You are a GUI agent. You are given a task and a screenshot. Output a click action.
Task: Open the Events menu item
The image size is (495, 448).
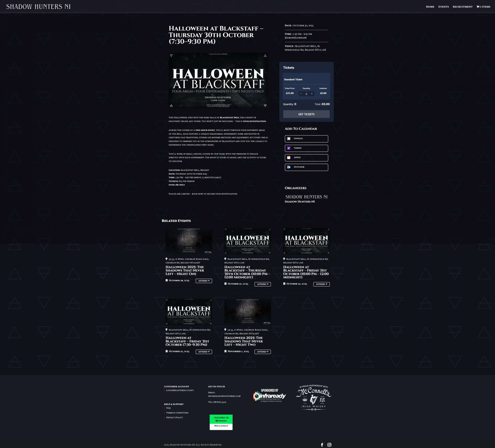[443, 7]
